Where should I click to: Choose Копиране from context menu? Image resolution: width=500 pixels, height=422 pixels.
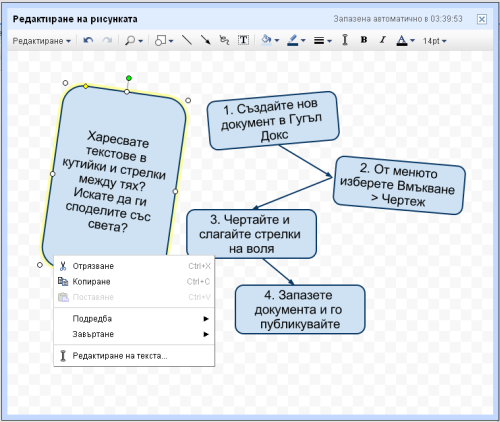click(x=134, y=282)
